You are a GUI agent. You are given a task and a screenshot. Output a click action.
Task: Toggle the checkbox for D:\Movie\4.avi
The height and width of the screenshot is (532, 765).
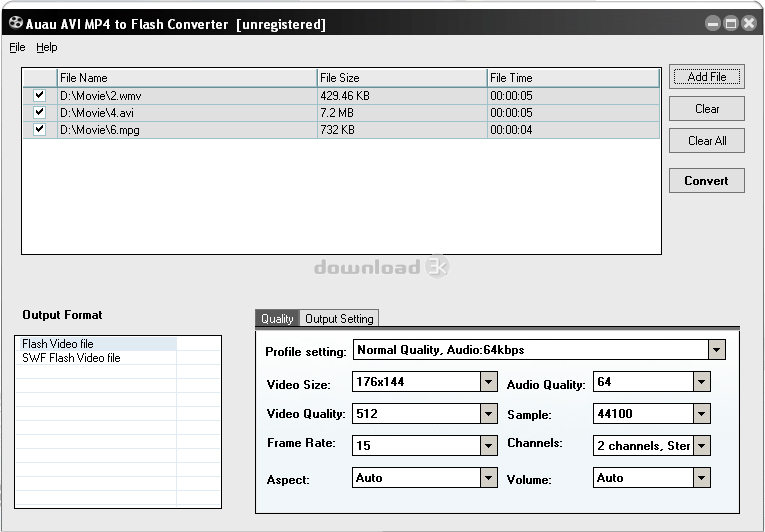point(39,112)
